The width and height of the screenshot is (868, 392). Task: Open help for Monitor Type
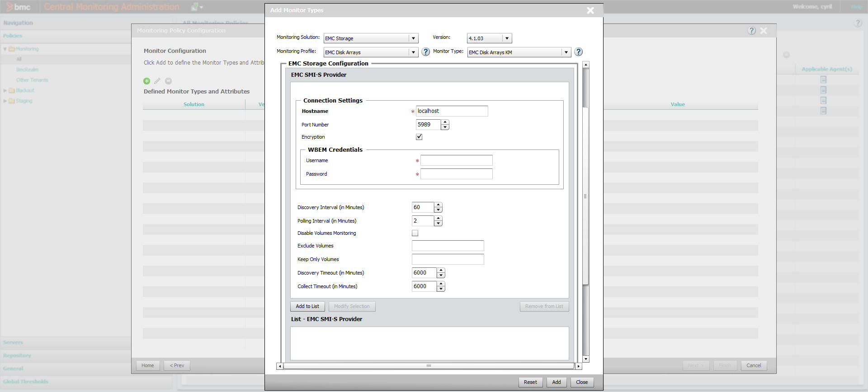point(578,52)
